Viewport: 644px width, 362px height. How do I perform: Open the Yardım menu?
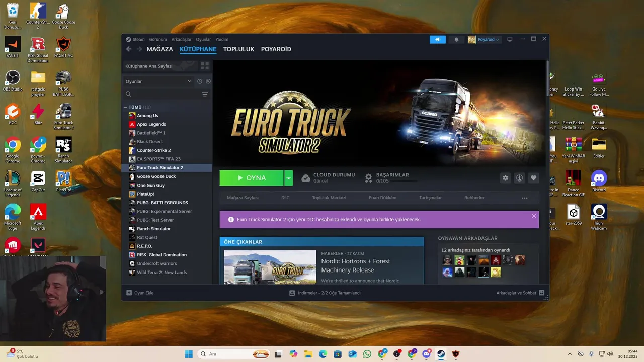pos(222,39)
